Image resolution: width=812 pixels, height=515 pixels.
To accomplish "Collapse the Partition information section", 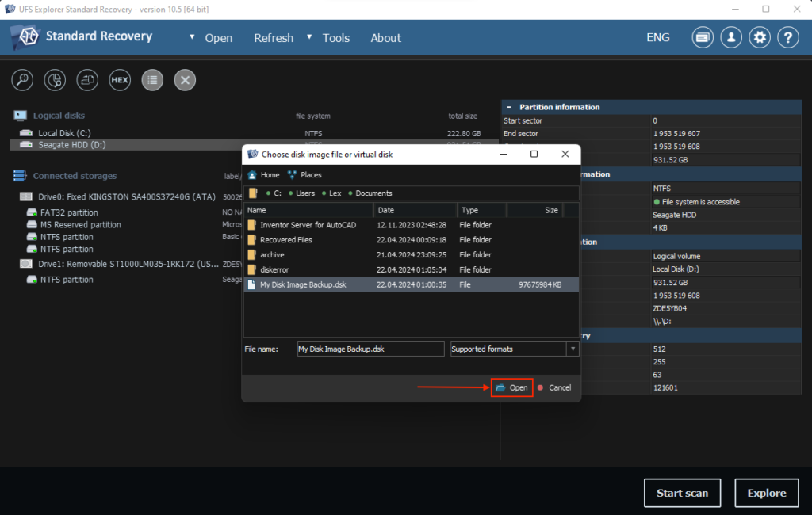I will coord(508,107).
